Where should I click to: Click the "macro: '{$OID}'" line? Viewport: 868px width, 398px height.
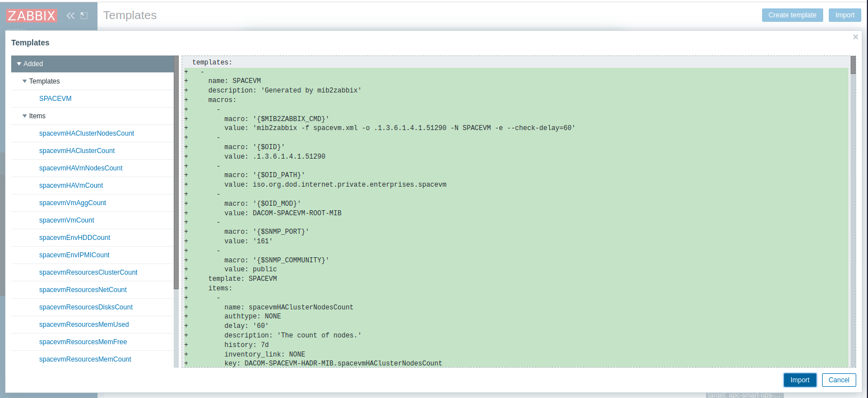254,147
